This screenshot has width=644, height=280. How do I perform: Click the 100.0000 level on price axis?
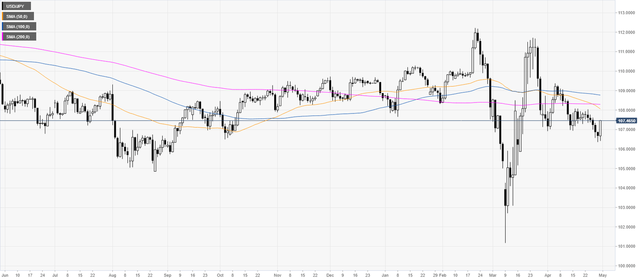(625, 266)
